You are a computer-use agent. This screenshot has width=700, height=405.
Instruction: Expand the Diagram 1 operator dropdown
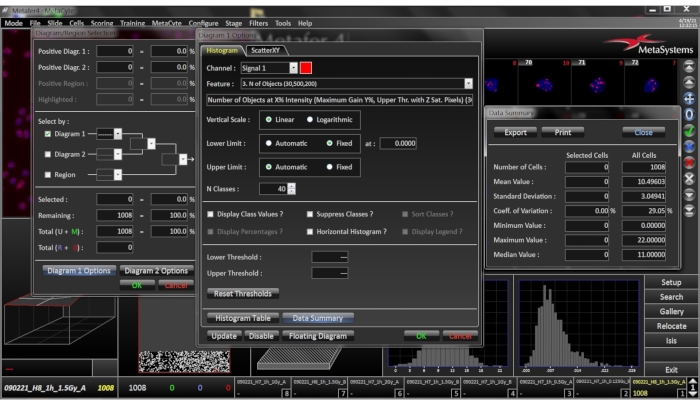(118, 132)
